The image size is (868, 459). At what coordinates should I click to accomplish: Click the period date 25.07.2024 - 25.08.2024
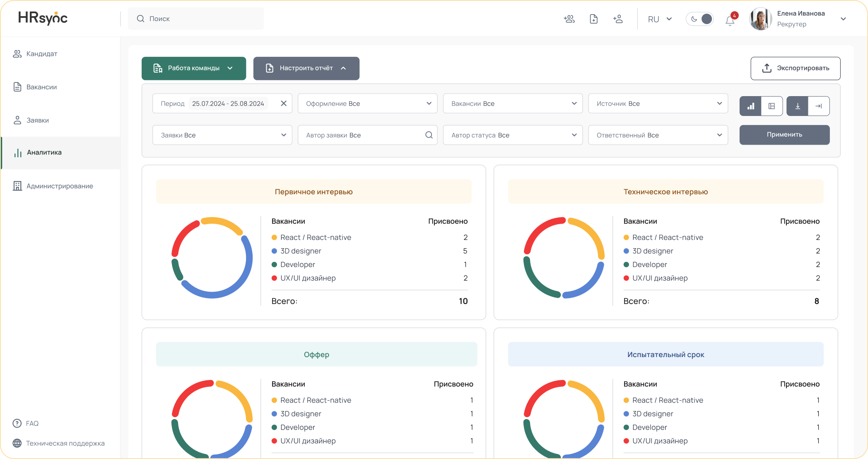pyautogui.click(x=228, y=104)
